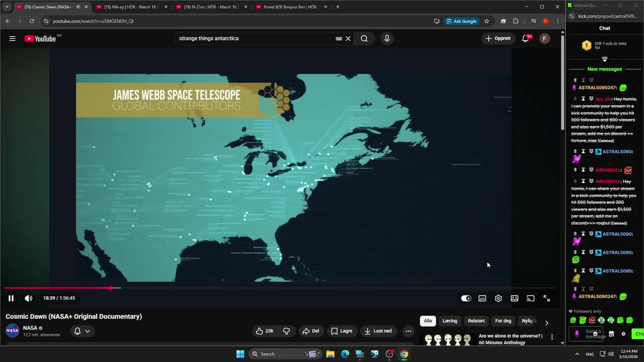Dislike the Cosmic Dawn video

click(x=286, y=331)
